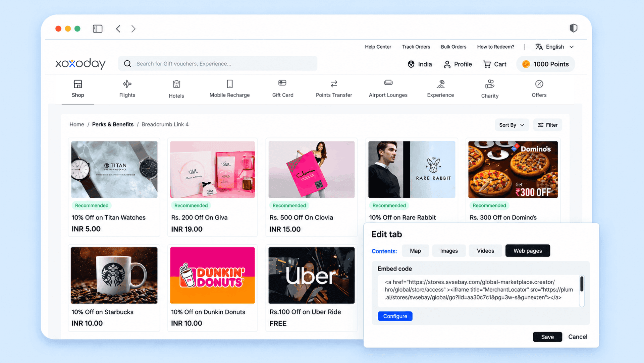The height and width of the screenshot is (363, 644).
Task: Click the Filter sliders icon
Action: point(540,125)
